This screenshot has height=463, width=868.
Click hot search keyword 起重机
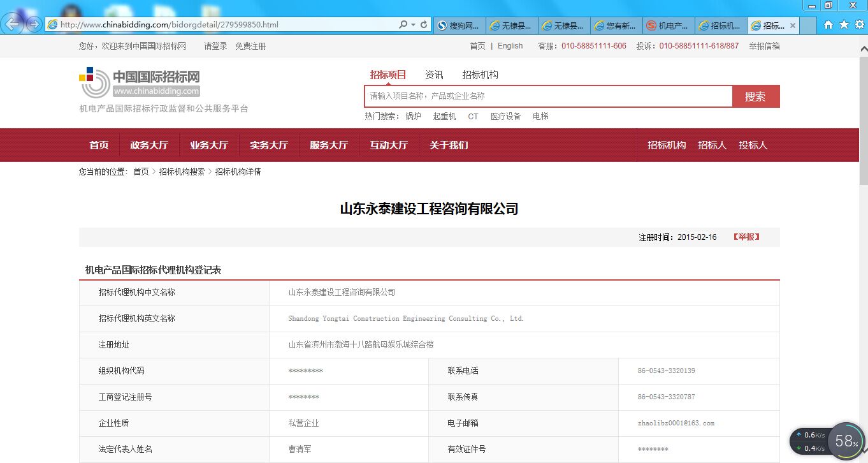tap(444, 116)
